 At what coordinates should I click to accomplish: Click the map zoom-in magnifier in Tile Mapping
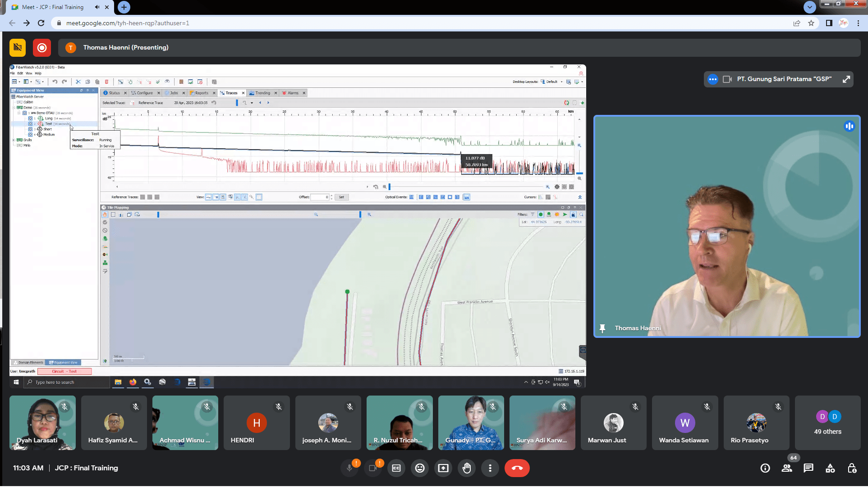pos(369,214)
